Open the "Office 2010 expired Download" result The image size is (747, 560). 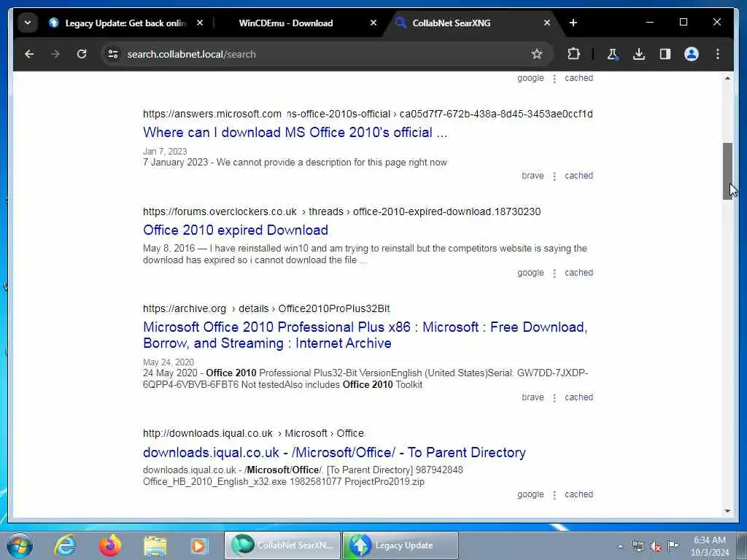point(236,230)
